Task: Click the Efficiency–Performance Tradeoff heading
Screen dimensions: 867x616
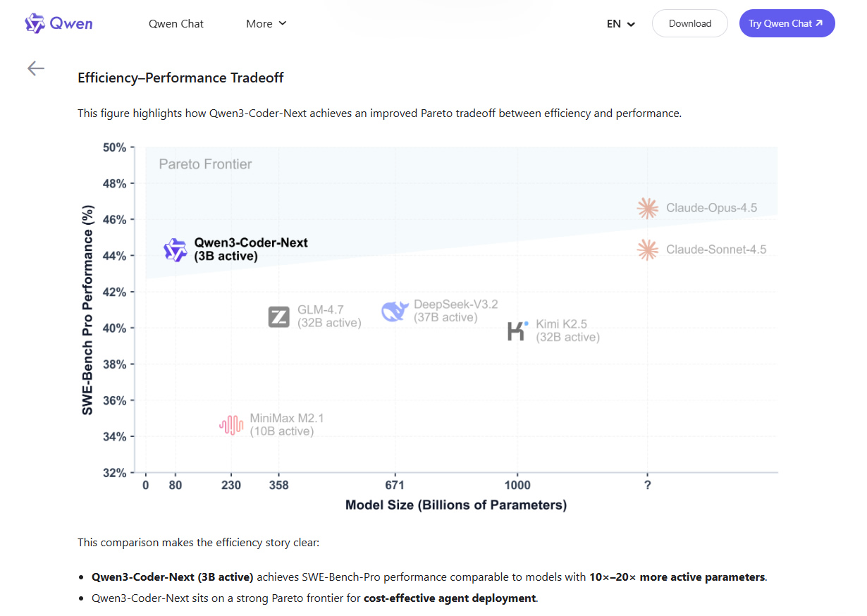Action: [x=180, y=78]
